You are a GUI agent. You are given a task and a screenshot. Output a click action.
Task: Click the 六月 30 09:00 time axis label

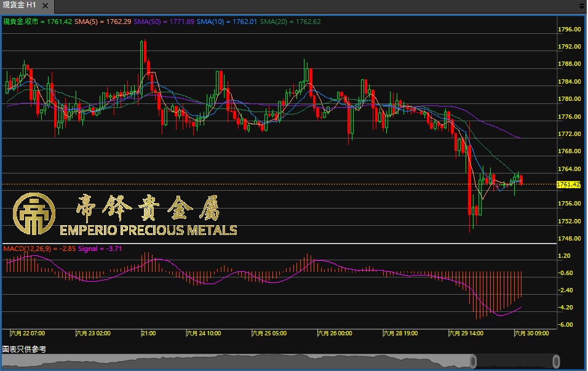pyautogui.click(x=531, y=333)
